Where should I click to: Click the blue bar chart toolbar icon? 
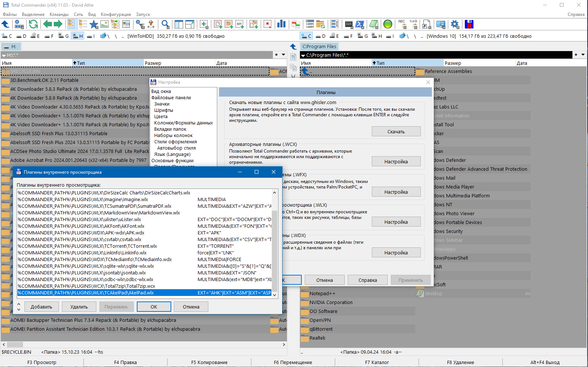tap(281, 24)
